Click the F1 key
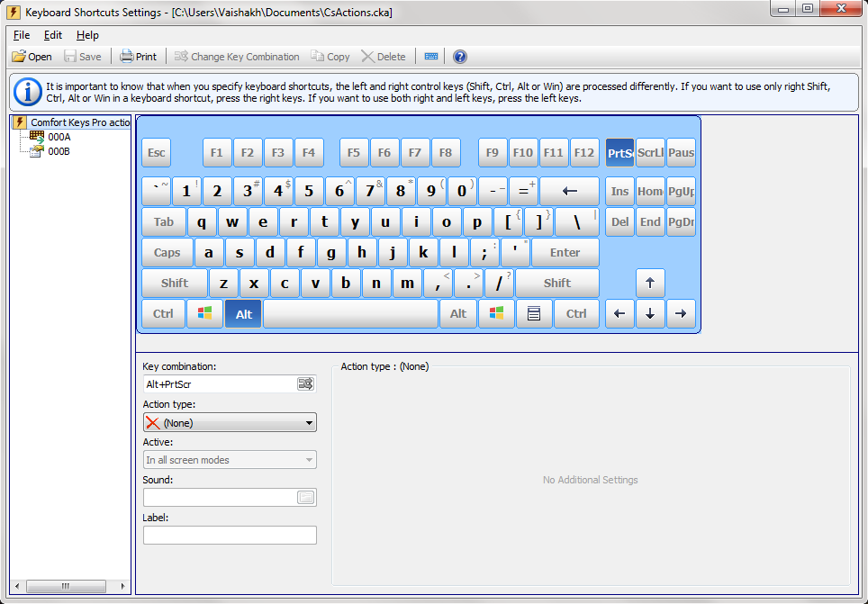Viewport: 868px width, 604px height. click(217, 153)
